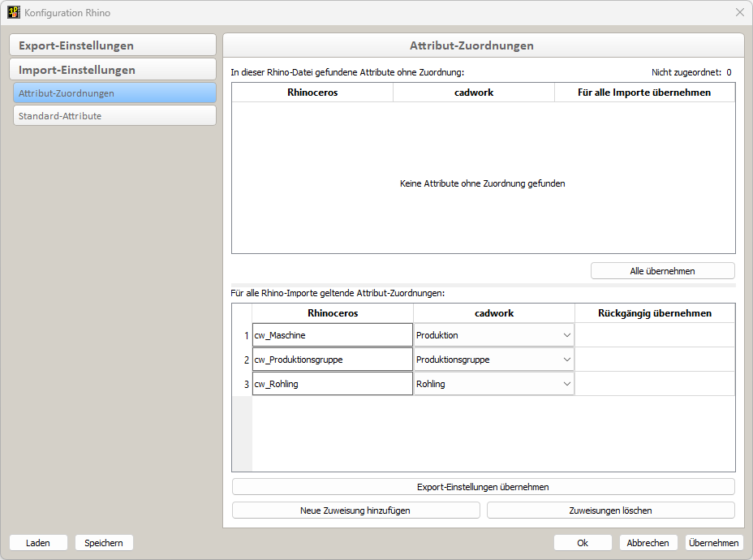Add a mapping via Neue Zuweisung hinzufügen
This screenshot has height=560, width=753.
pyautogui.click(x=355, y=510)
